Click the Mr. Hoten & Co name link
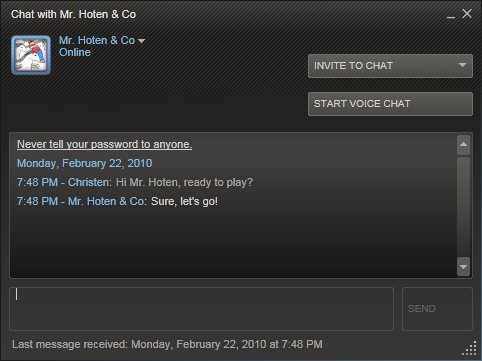 pos(97,40)
